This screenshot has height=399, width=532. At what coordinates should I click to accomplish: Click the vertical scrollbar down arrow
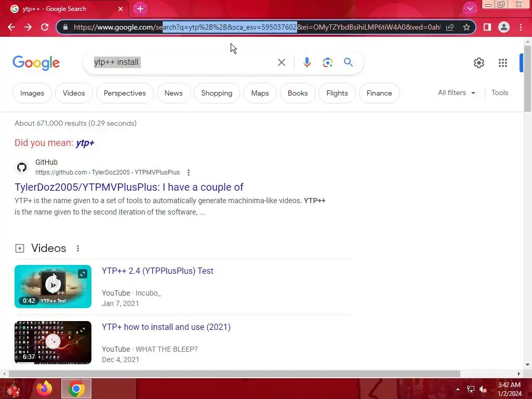(x=527, y=365)
